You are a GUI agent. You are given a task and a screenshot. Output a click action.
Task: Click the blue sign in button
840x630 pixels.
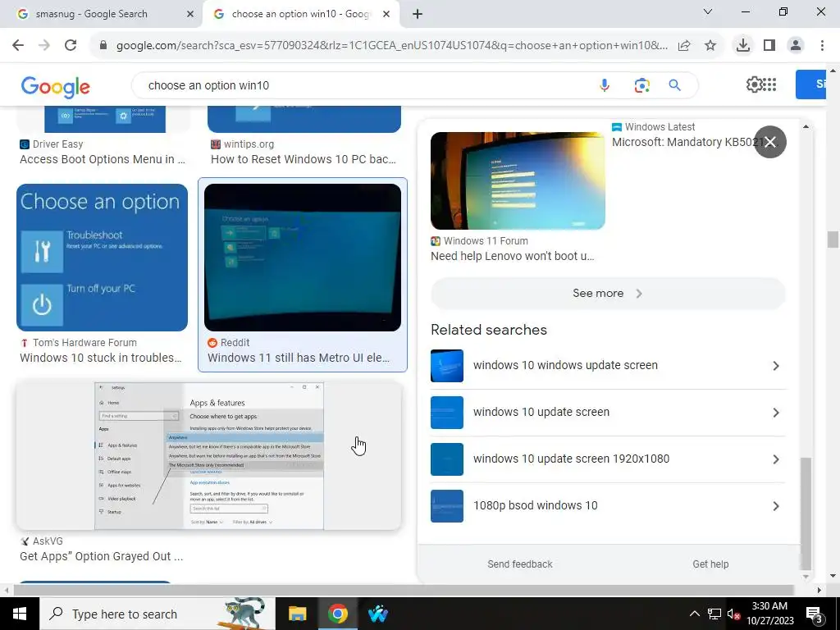tap(811, 84)
